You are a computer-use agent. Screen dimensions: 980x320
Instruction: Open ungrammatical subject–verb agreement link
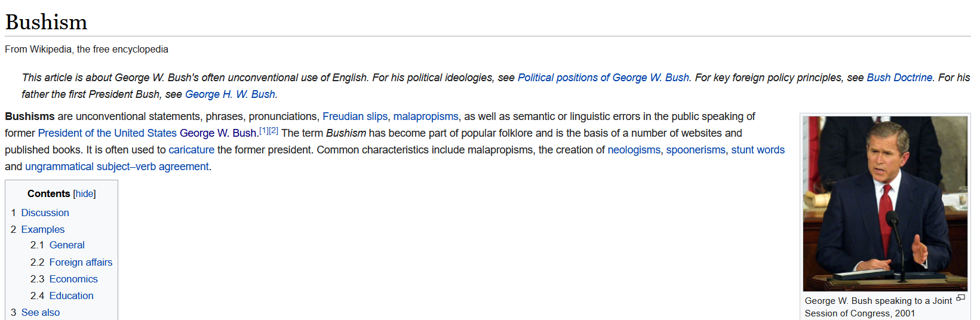117,167
